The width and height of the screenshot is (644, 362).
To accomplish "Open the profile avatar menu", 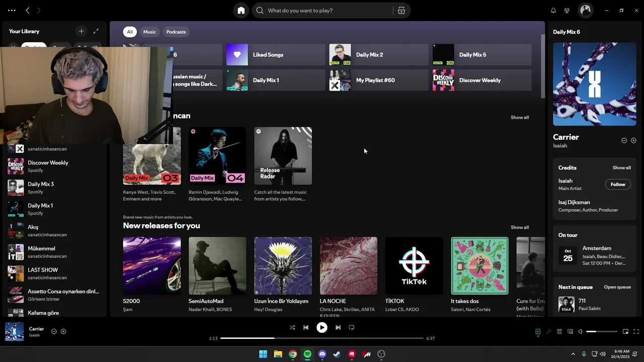I will (585, 10).
